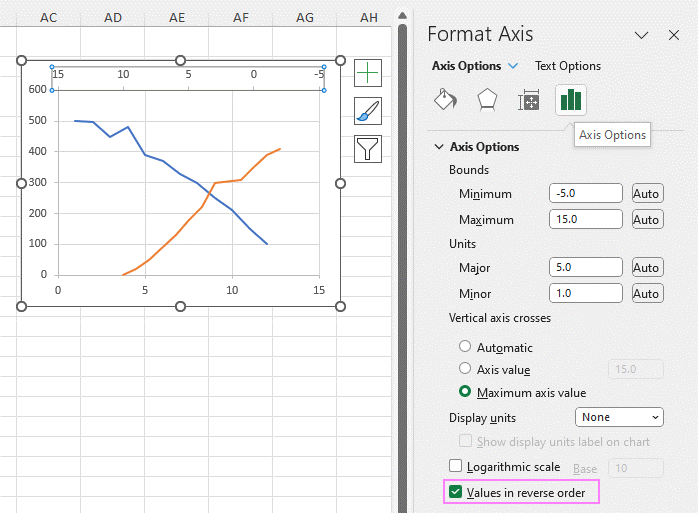Image resolution: width=698 pixels, height=513 pixels.
Task: Switch to the Text Options tab
Action: point(568,66)
